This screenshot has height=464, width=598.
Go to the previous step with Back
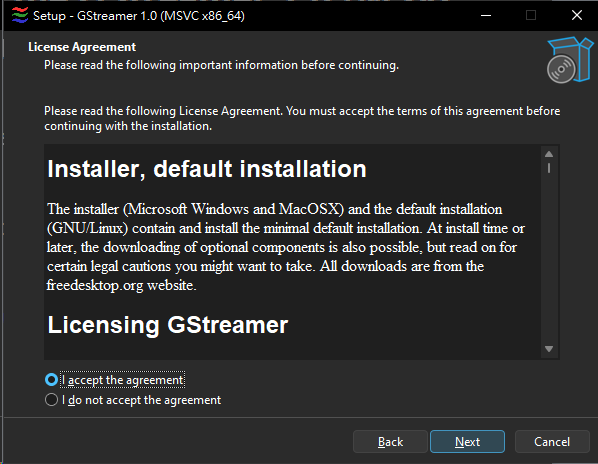(390, 442)
